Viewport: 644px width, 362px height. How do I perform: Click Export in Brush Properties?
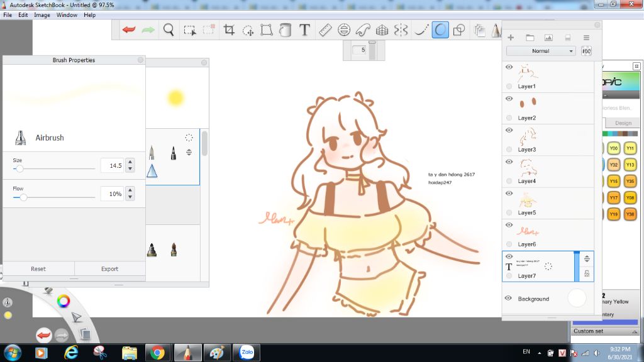pos(109,269)
